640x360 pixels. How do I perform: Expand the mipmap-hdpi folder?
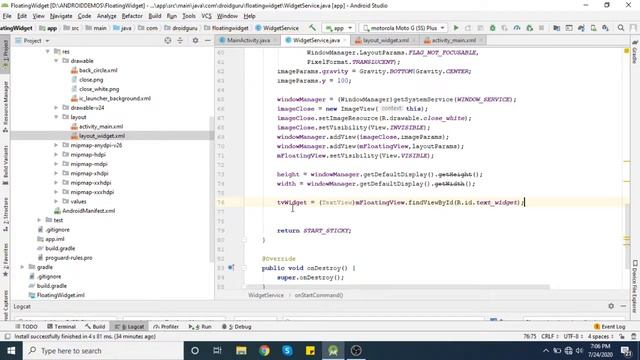pyautogui.click(x=56, y=155)
